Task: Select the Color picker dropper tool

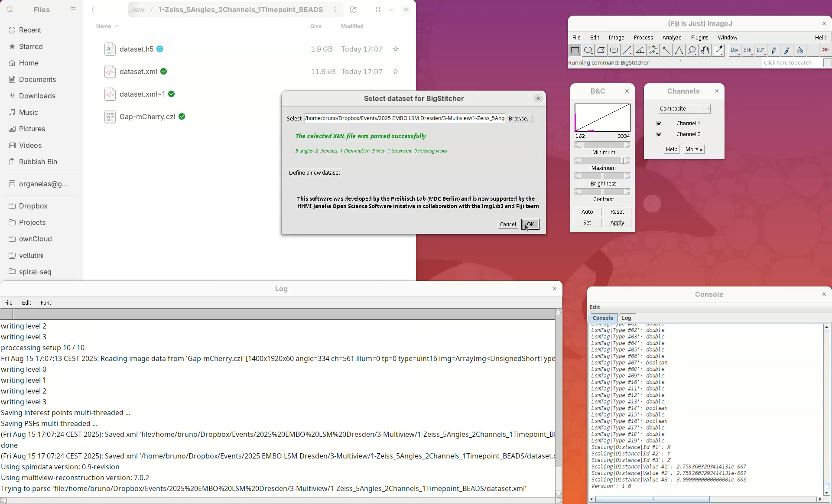Action: (x=718, y=50)
